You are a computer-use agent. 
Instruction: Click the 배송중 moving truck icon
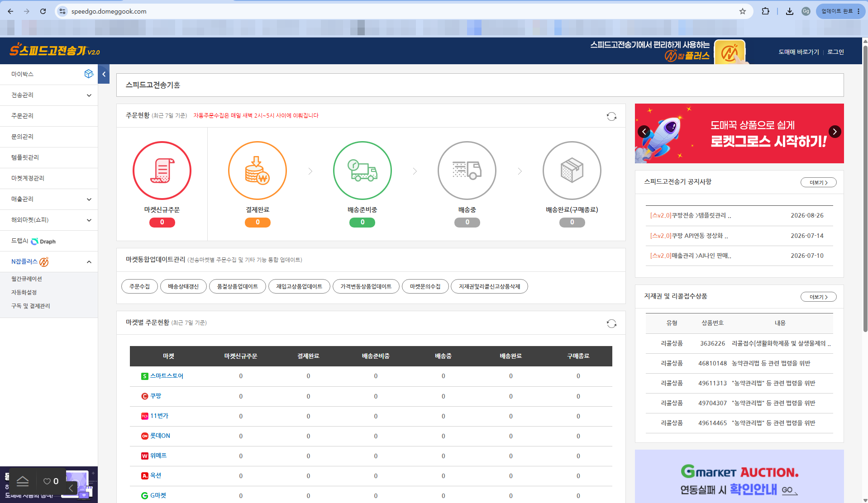(467, 171)
